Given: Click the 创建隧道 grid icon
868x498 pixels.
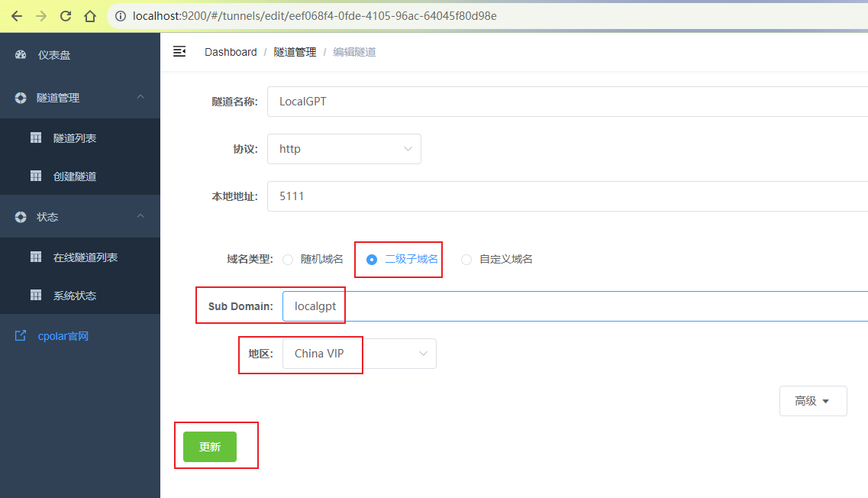Looking at the screenshot, I should click(35, 176).
